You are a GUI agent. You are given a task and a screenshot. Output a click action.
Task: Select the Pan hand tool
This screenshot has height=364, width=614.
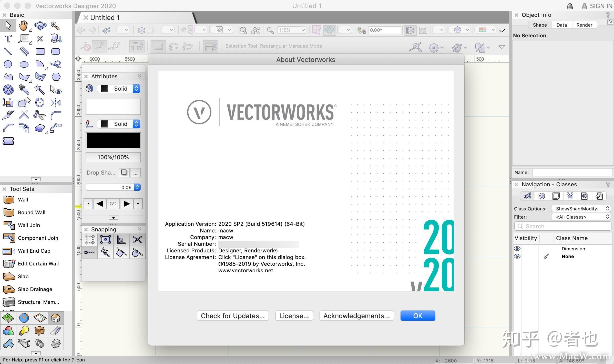[24, 26]
